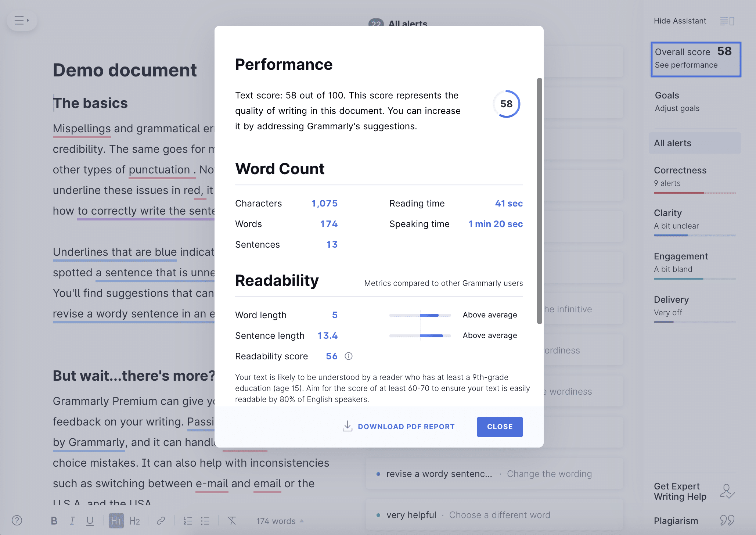
Task: Click Download PDF Report
Action: tap(399, 427)
